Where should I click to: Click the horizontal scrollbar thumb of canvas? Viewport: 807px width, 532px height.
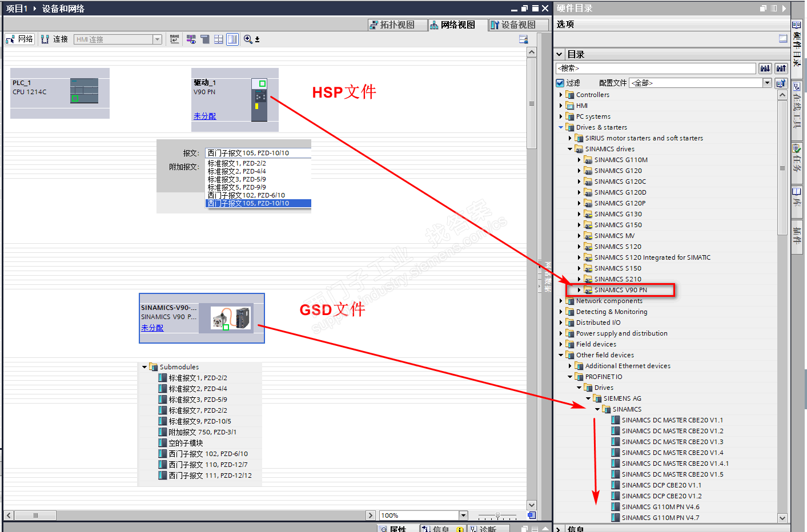(35, 515)
